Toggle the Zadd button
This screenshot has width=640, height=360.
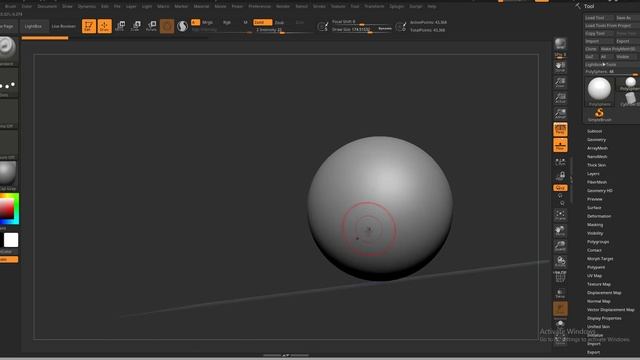click(x=262, y=22)
